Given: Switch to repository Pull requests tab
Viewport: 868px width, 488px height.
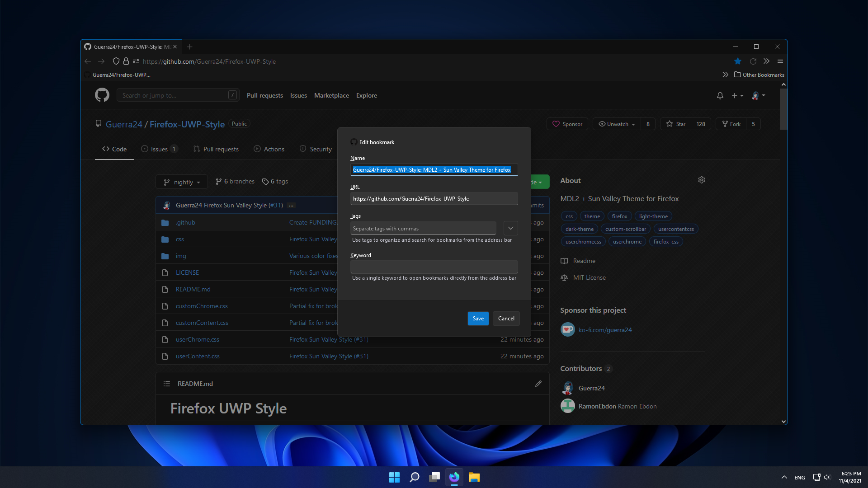Looking at the screenshot, I should coord(216,149).
